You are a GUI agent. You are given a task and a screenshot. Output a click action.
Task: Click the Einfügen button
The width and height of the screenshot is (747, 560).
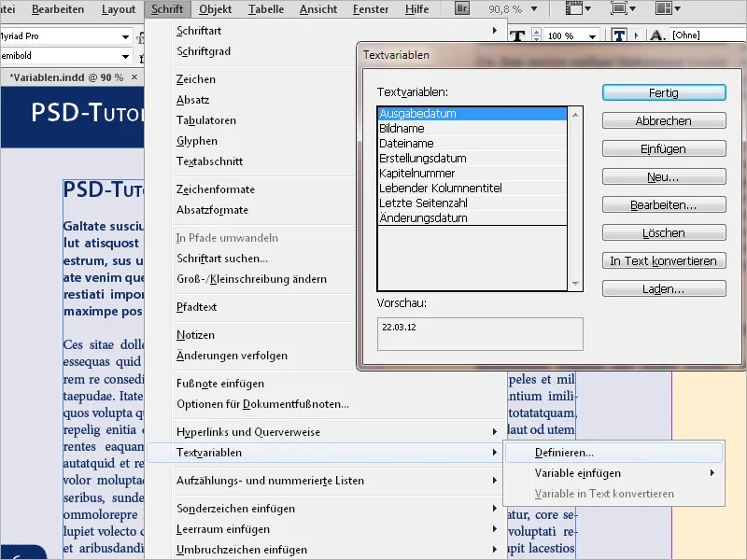[664, 148]
